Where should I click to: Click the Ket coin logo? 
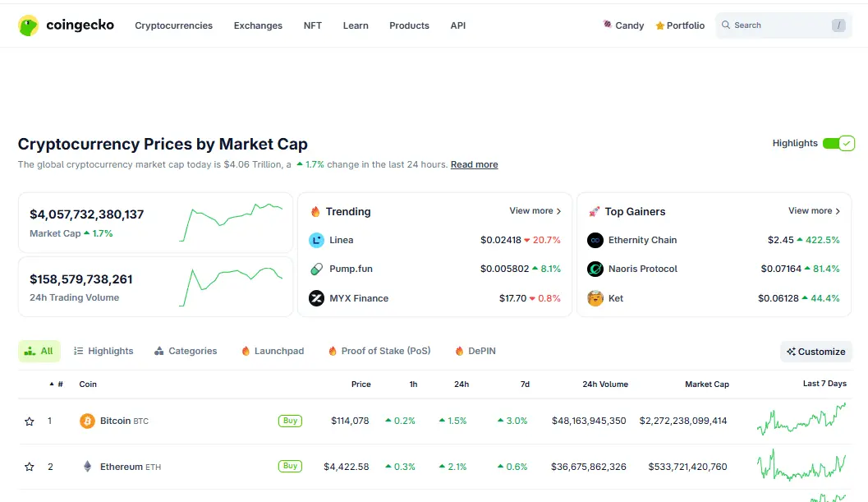[595, 298]
